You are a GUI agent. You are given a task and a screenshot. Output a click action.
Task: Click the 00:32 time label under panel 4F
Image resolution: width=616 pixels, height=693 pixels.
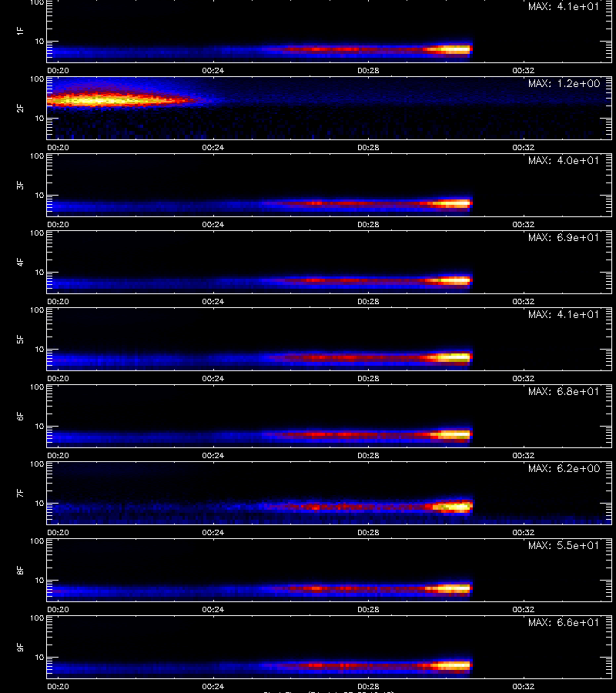(x=523, y=301)
